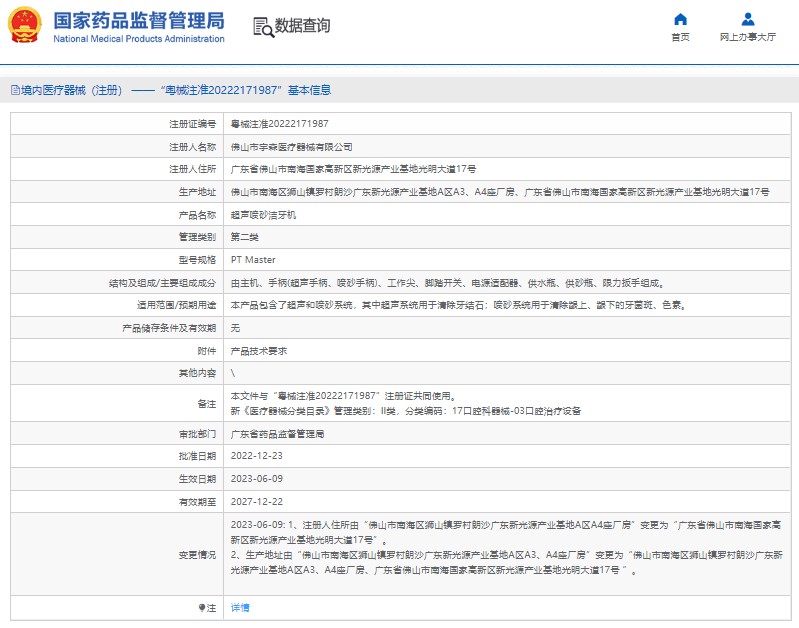
Task: Click the product name 超声喷砂洁牙机
Action: point(263,215)
